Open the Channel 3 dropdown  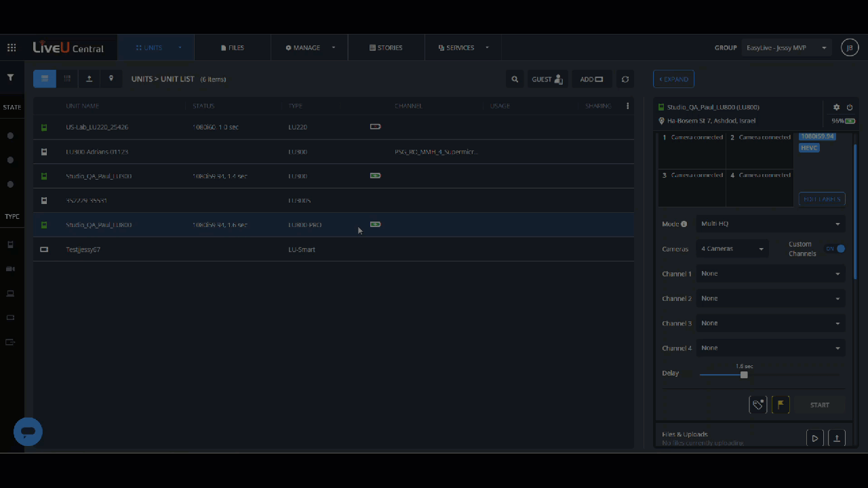click(x=770, y=323)
